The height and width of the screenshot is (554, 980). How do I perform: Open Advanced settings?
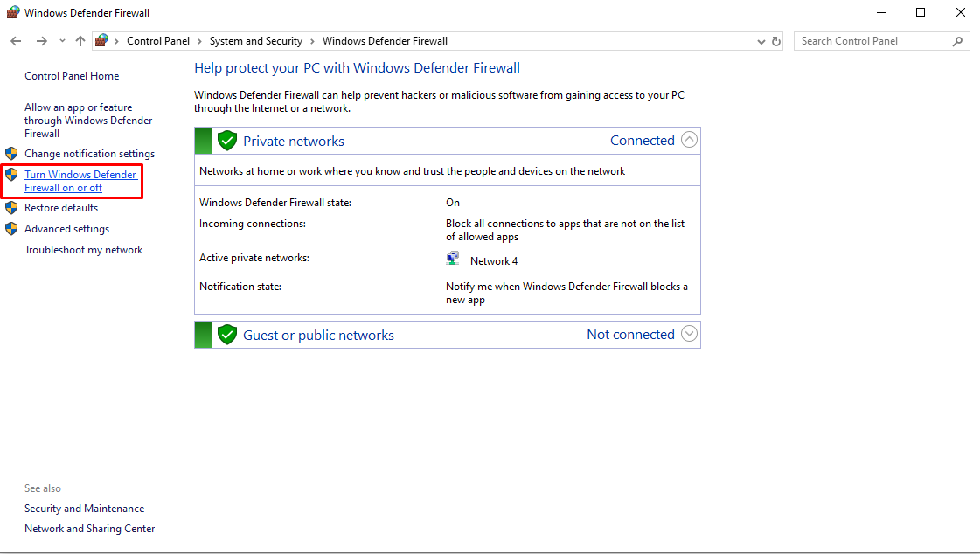(x=66, y=229)
